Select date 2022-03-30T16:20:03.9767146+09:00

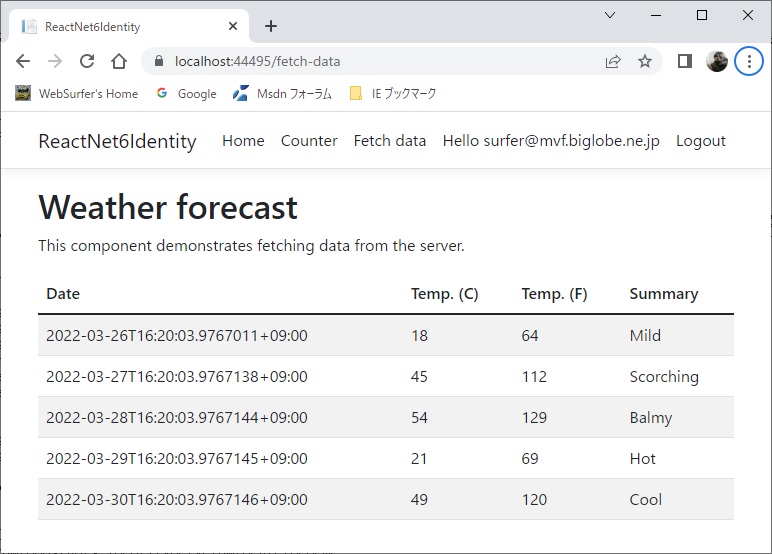(x=177, y=499)
